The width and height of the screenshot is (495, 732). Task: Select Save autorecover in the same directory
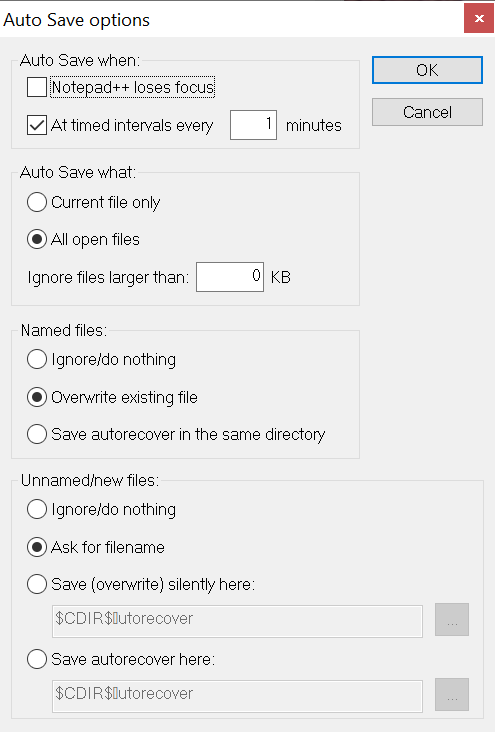click(x=37, y=434)
